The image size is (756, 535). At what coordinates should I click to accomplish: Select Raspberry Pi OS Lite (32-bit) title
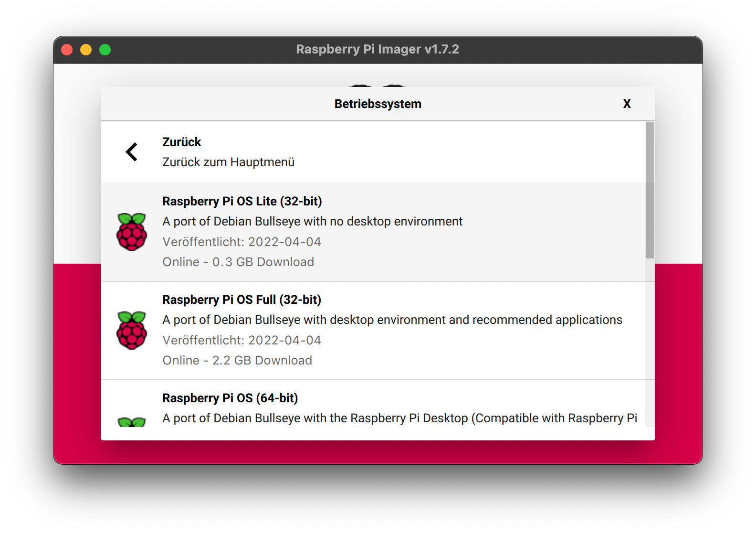242,202
